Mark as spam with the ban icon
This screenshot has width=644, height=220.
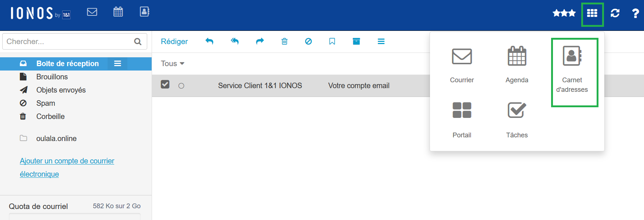[308, 41]
